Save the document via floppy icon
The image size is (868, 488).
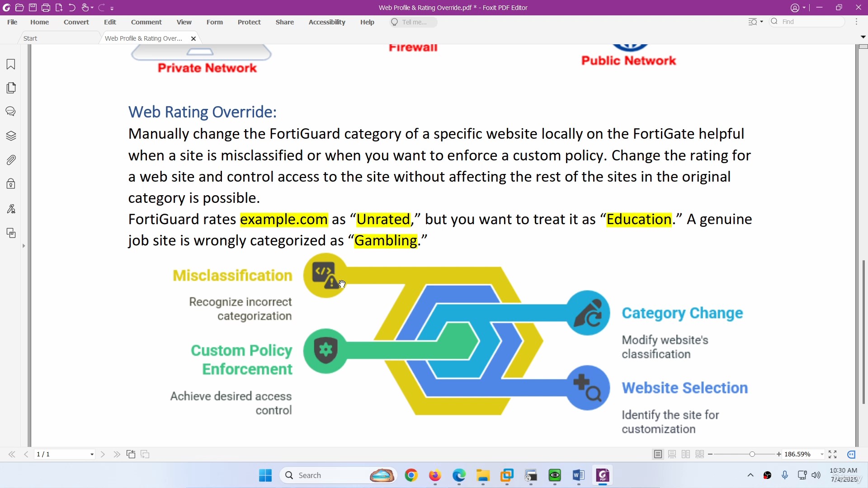point(33,8)
